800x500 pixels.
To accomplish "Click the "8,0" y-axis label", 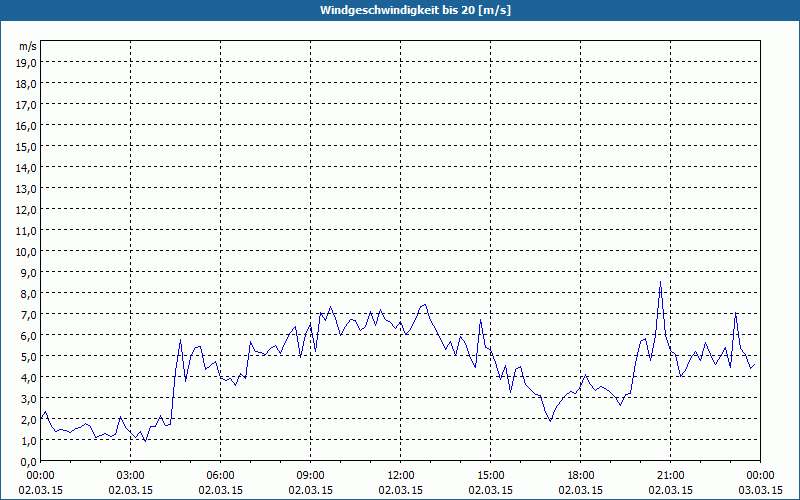I will point(29,294).
